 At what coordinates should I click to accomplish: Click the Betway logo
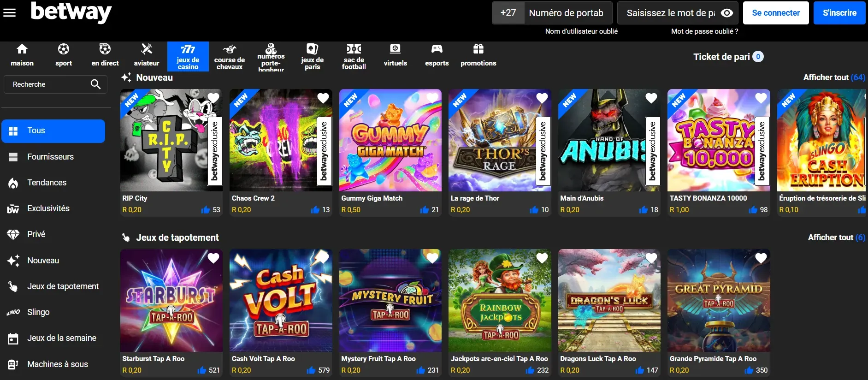click(71, 12)
